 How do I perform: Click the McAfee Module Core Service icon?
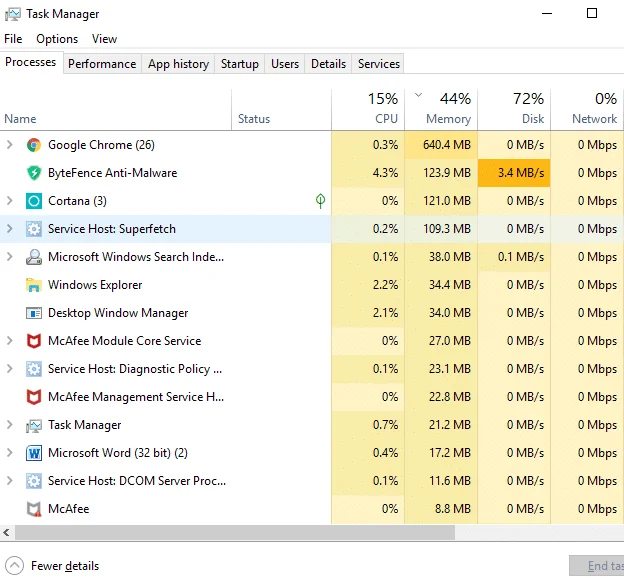pos(34,341)
